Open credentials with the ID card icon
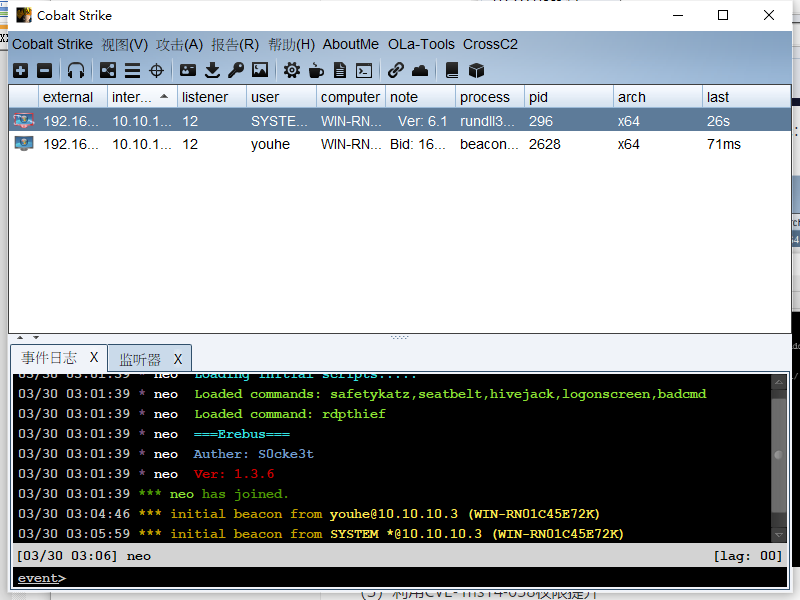 tap(187, 70)
